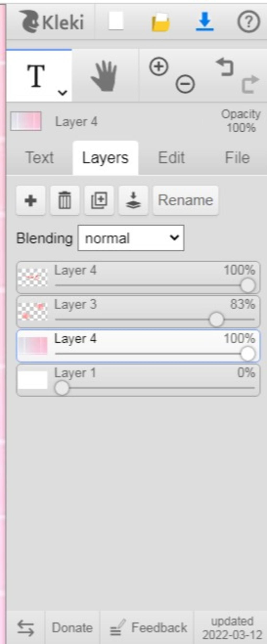Open the Blending mode normal dropdown
This screenshot has width=267, height=644.
tap(131, 238)
